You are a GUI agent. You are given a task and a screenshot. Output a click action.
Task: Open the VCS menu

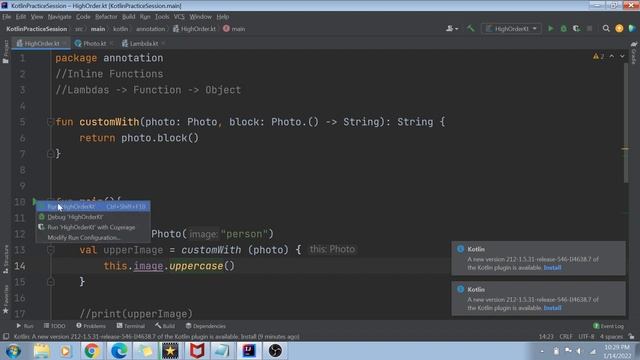179,17
